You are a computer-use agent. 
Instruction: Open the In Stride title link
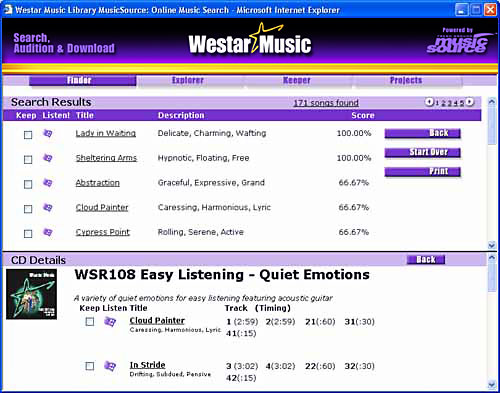147,365
